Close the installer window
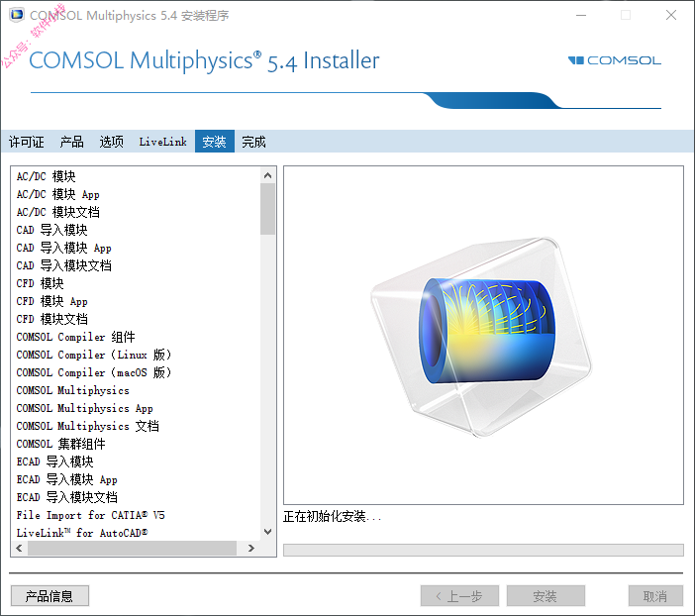Screen dimensions: 695x616 tap(671, 15)
